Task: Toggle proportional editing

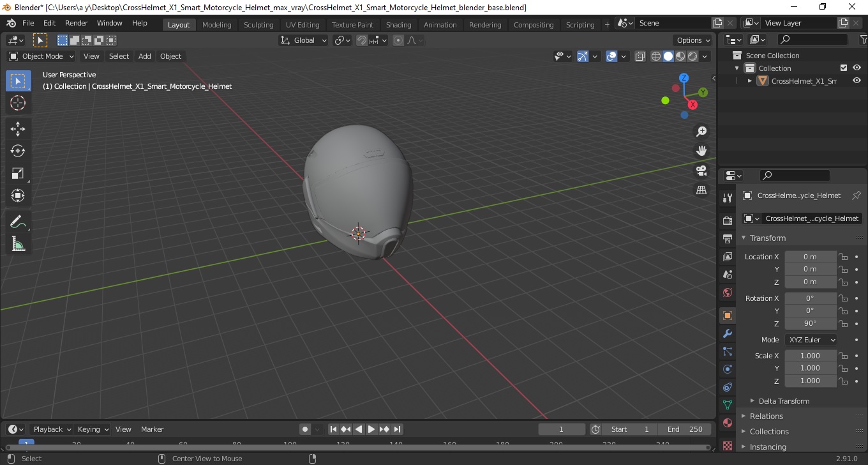Action: (x=398, y=40)
